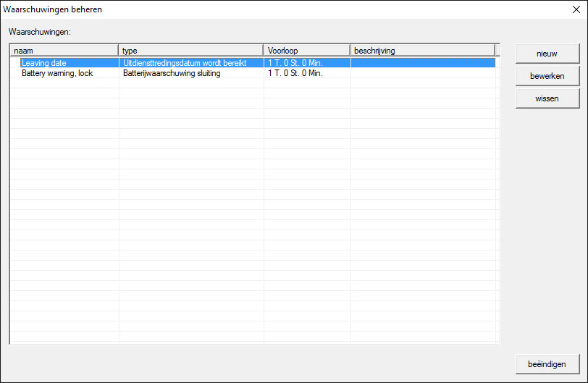
Task: Click the Uitdiensttredingsdatum wordt bereikt type cell
Action: point(190,63)
